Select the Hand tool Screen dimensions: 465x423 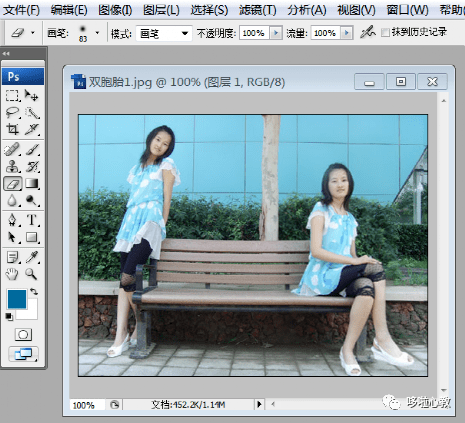click(13, 274)
